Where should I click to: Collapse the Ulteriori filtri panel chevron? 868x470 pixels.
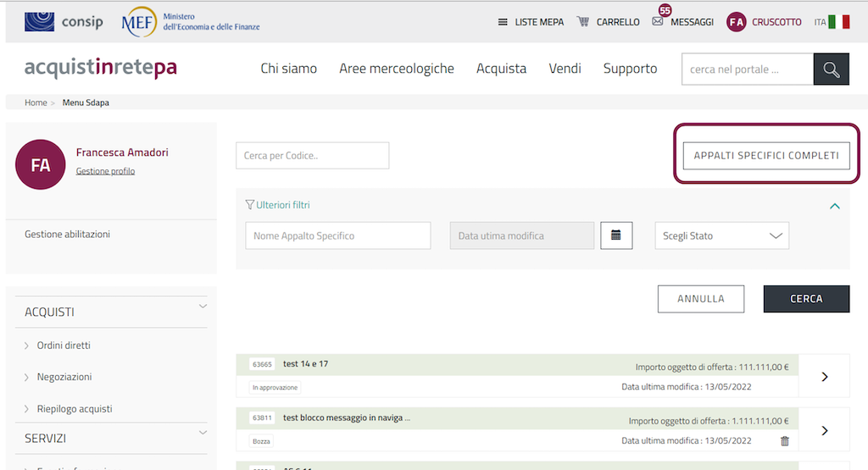coord(834,206)
